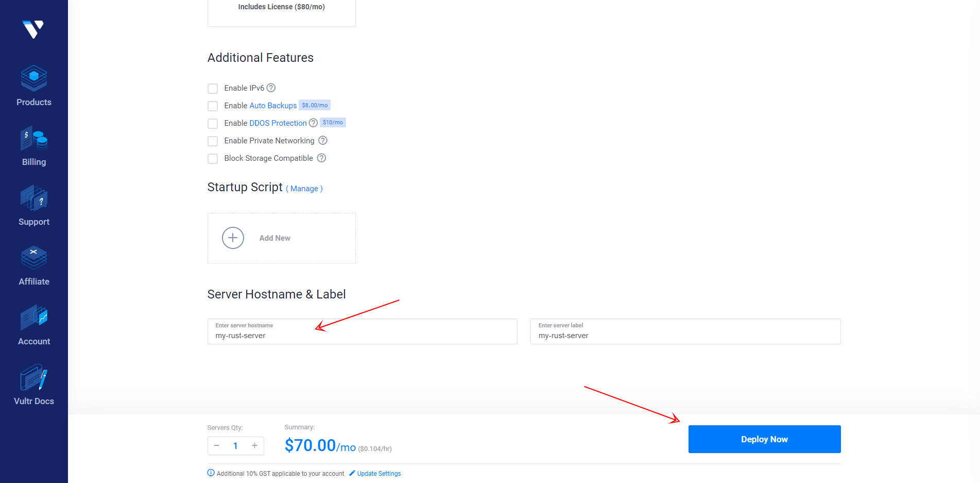The image size is (980, 483).
Task: Open the Billing sidebar icon
Action: (x=34, y=139)
